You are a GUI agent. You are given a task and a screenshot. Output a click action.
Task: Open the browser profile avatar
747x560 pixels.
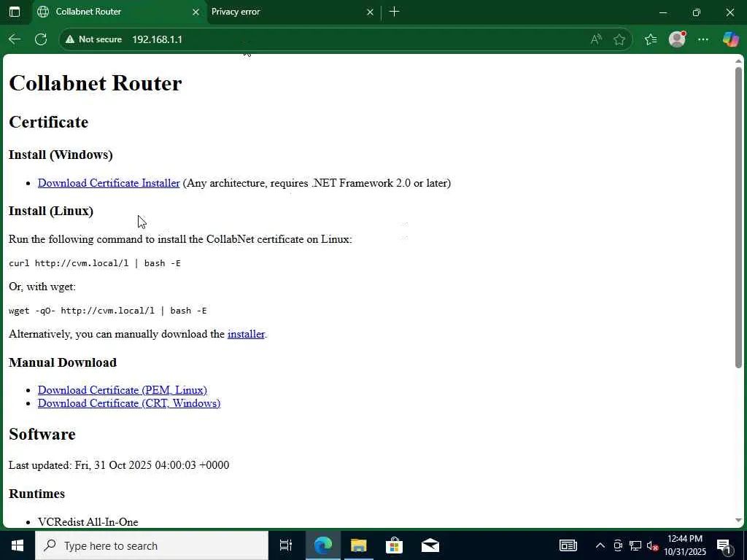tap(677, 39)
